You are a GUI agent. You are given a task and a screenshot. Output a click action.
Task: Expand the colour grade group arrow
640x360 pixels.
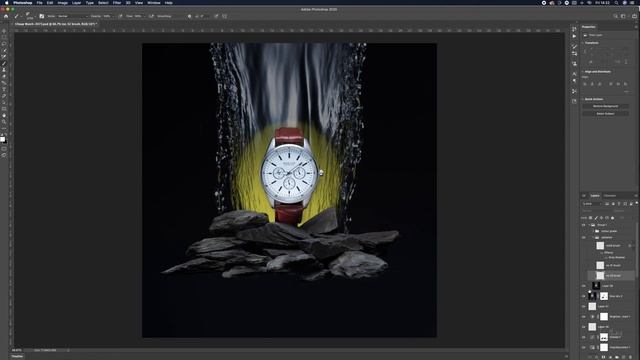(x=593, y=231)
